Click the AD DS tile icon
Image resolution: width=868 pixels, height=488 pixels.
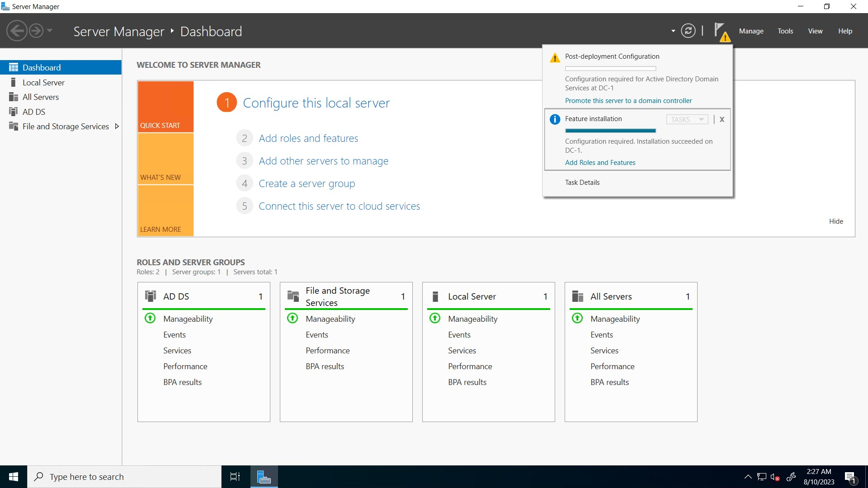click(150, 296)
